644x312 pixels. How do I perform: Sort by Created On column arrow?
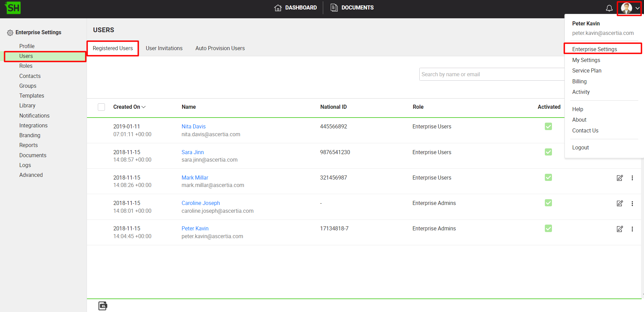coord(143,107)
